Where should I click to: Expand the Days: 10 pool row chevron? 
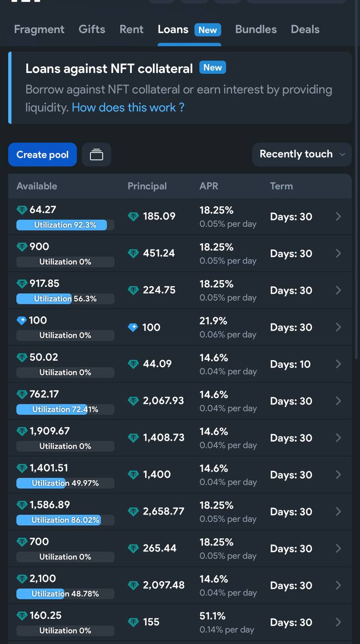tap(338, 364)
